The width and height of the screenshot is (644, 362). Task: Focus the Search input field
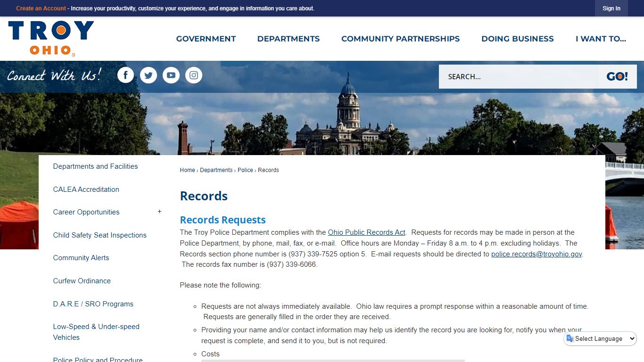click(519, 76)
